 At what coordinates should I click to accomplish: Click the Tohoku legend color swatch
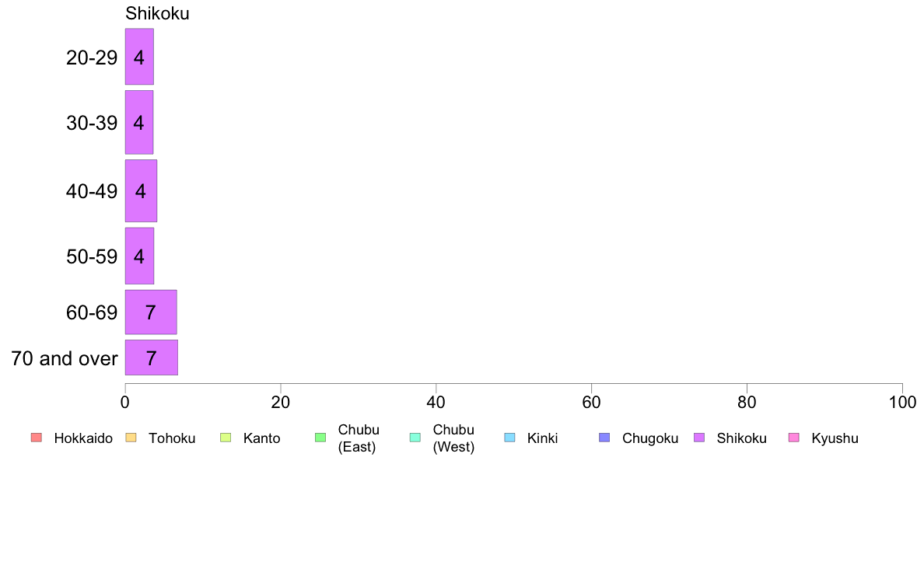[131, 438]
